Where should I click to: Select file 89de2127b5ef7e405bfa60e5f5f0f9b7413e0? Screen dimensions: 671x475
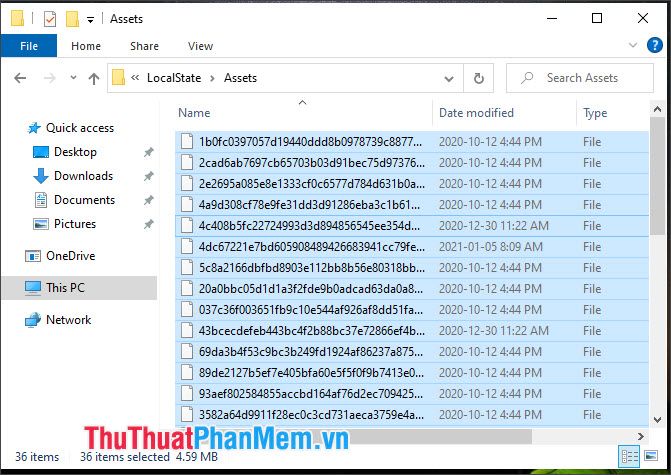pos(412,372)
